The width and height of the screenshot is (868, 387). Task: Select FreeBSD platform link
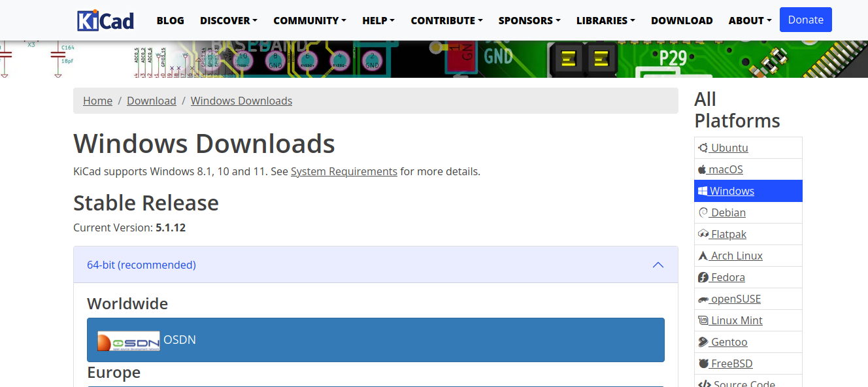click(731, 363)
